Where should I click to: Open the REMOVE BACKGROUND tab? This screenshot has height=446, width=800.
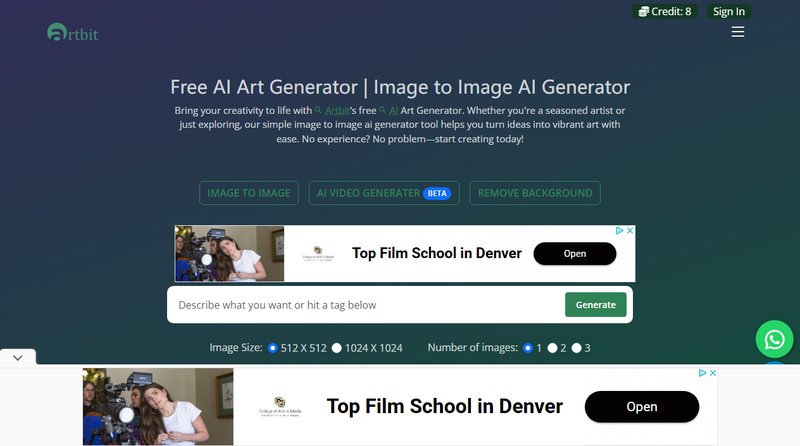(x=535, y=193)
